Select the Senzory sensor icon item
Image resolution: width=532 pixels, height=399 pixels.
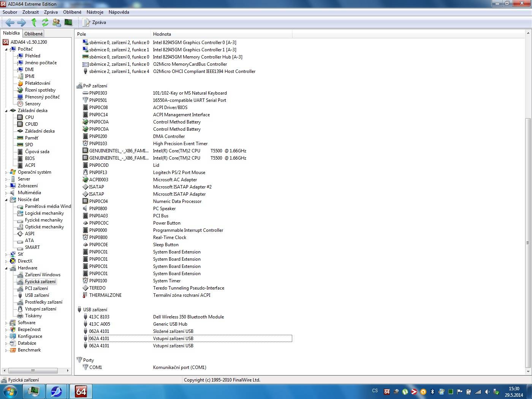(x=20, y=104)
